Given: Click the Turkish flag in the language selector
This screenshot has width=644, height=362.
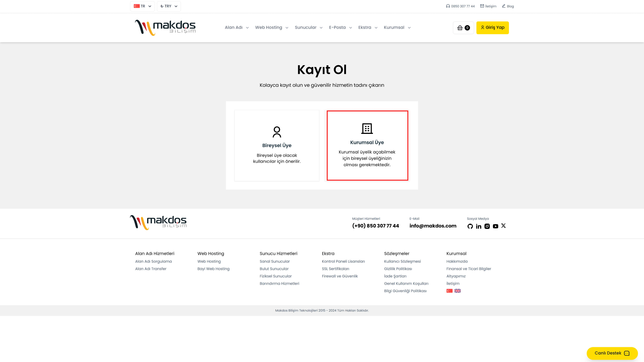Looking at the screenshot, I should 137,6.
